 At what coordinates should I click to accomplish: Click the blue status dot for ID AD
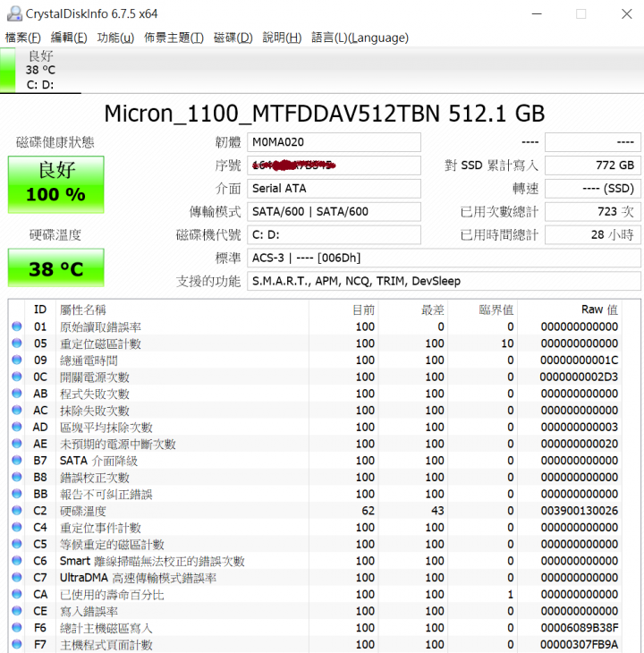(x=17, y=427)
